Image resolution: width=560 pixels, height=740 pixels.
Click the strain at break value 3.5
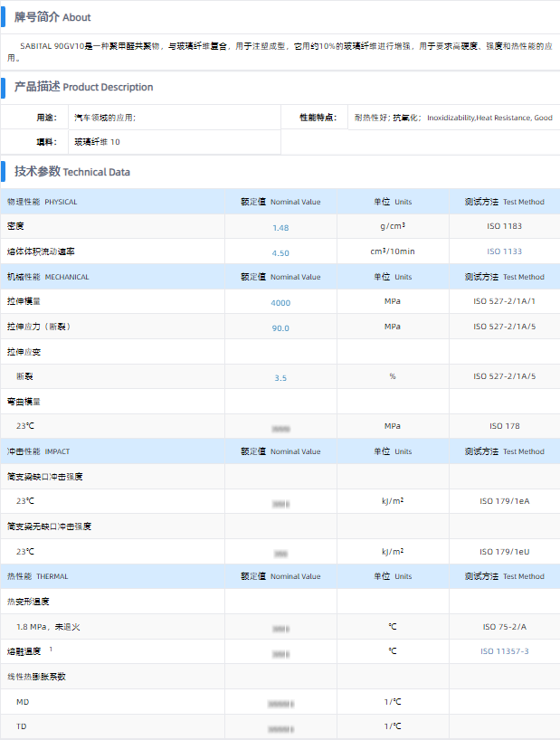pyautogui.click(x=280, y=377)
